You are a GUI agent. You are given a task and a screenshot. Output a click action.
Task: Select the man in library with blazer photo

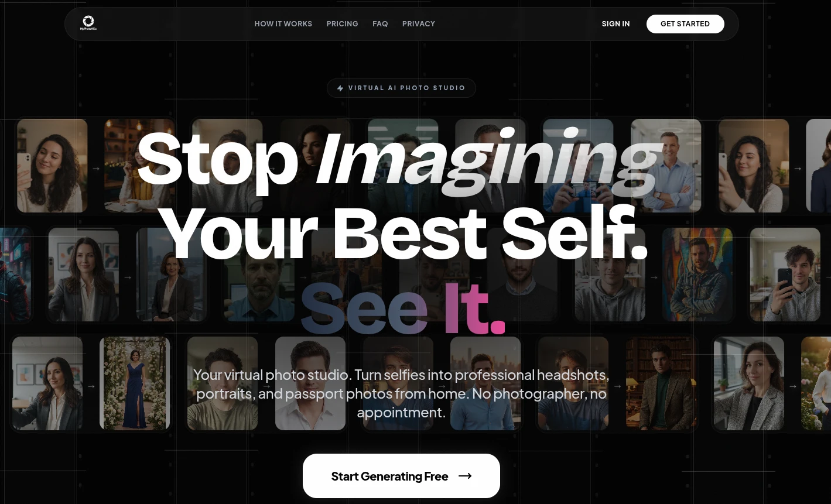[x=661, y=383]
